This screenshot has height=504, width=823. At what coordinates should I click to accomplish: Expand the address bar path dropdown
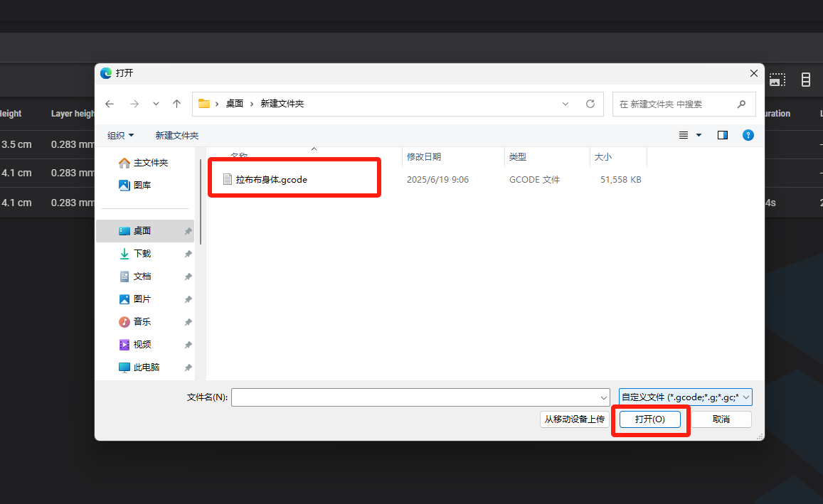[x=566, y=104]
